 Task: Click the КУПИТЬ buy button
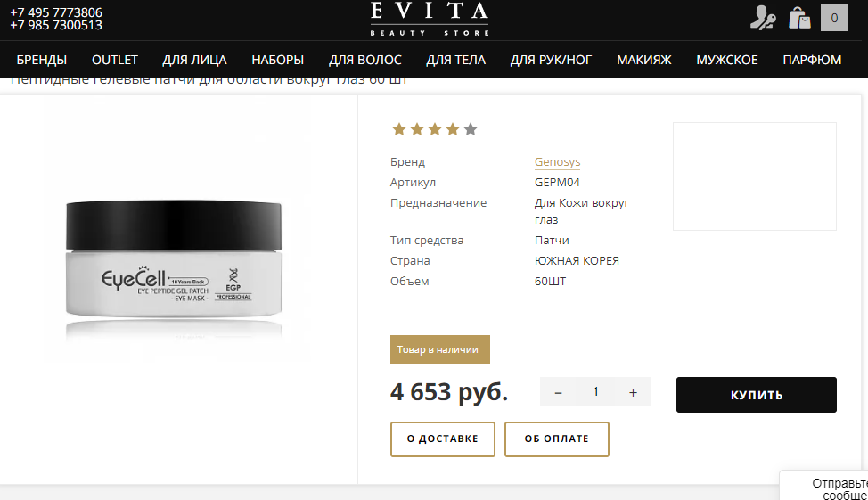click(x=757, y=395)
